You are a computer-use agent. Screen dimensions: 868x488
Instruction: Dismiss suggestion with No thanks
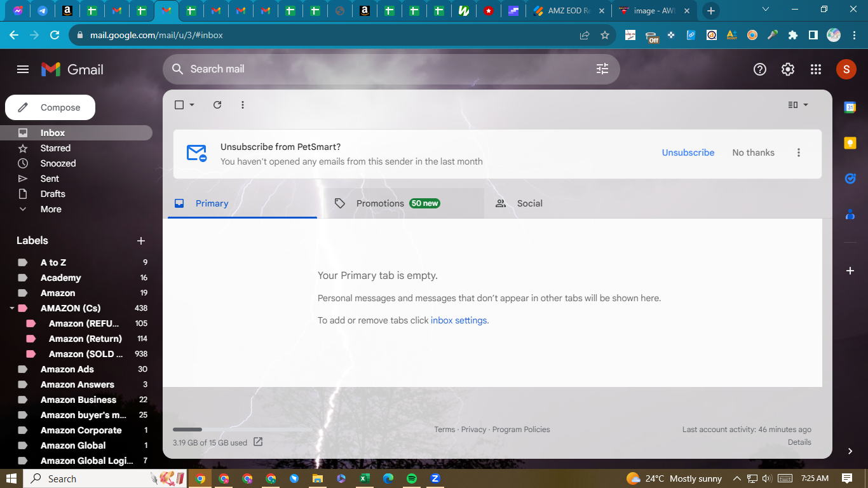click(x=753, y=152)
